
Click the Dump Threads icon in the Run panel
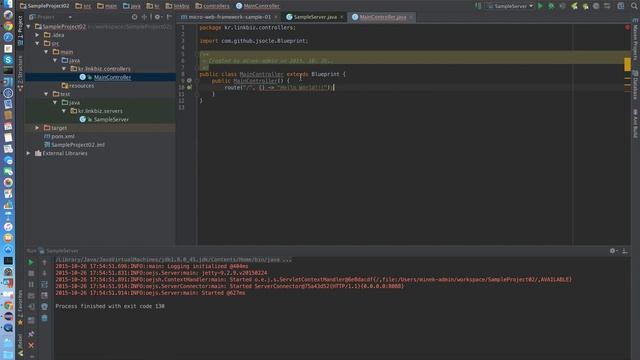pos(31,295)
